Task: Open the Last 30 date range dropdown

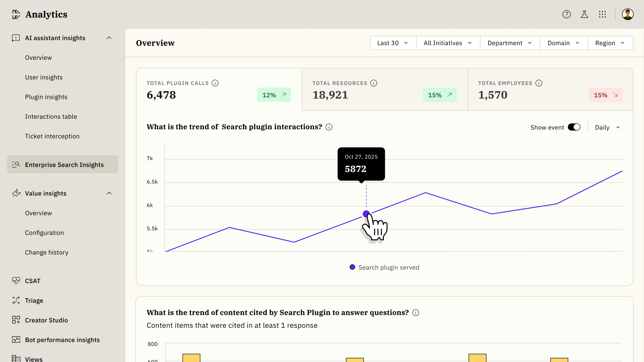Action: [x=393, y=43]
